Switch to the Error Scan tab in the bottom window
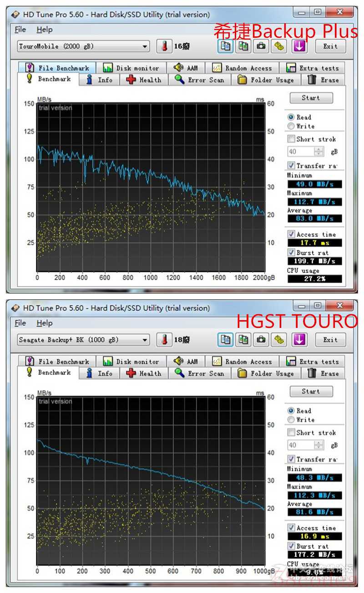This screenshot has height=593, width=364. coord(200,373)
